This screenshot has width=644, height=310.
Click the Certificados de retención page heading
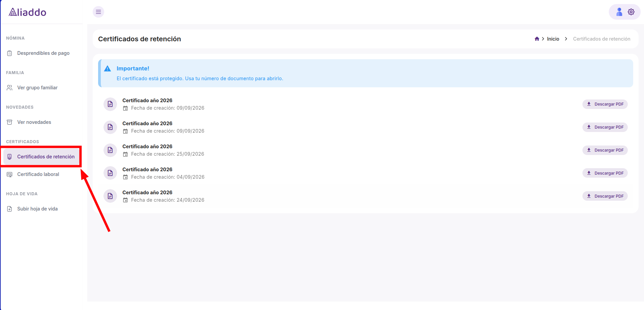139,39
